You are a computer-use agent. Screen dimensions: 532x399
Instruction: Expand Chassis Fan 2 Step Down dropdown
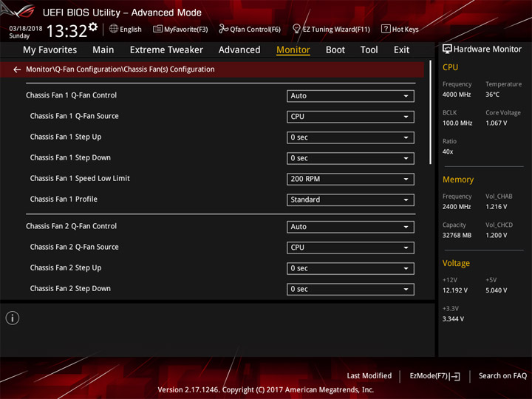click(x=350, y=289)
